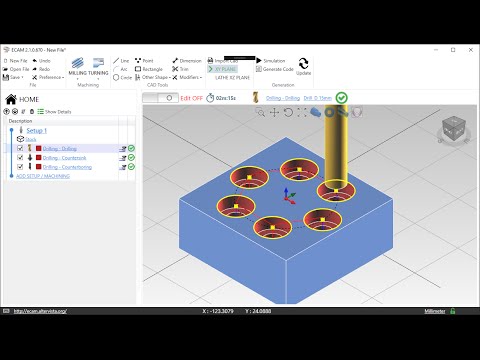The width and height of the screenshot is (480, 360).
Task: Open the Save dropdown arrow
Action: click(x=23, y=77)
